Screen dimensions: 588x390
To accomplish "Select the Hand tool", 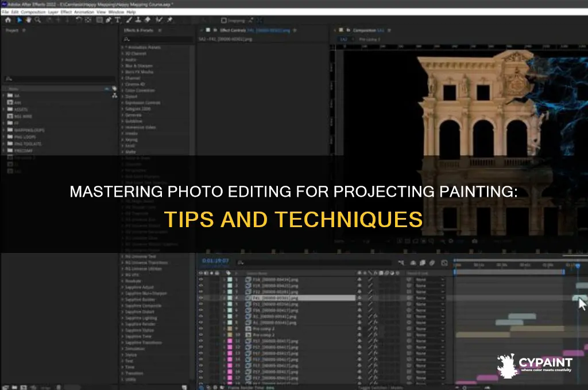I will point(29,20).
